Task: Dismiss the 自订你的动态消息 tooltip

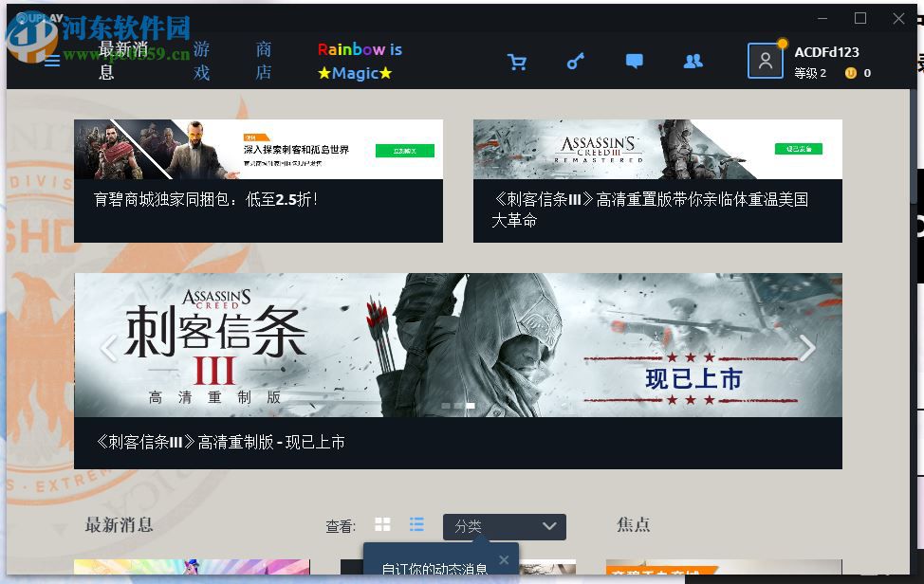Action: pos(504,559)
